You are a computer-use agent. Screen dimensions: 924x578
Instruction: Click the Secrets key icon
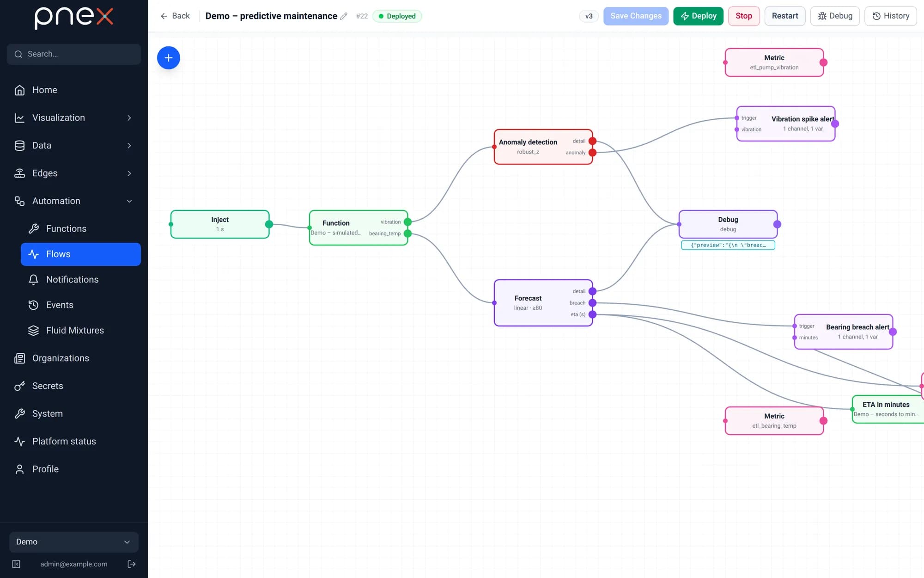19,386
